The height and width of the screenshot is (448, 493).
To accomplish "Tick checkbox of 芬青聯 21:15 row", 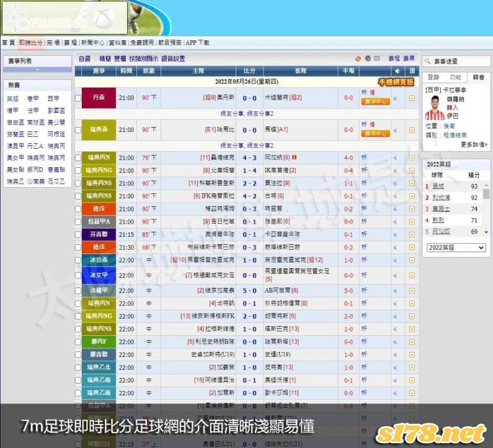I will click(x=78, y=235).
